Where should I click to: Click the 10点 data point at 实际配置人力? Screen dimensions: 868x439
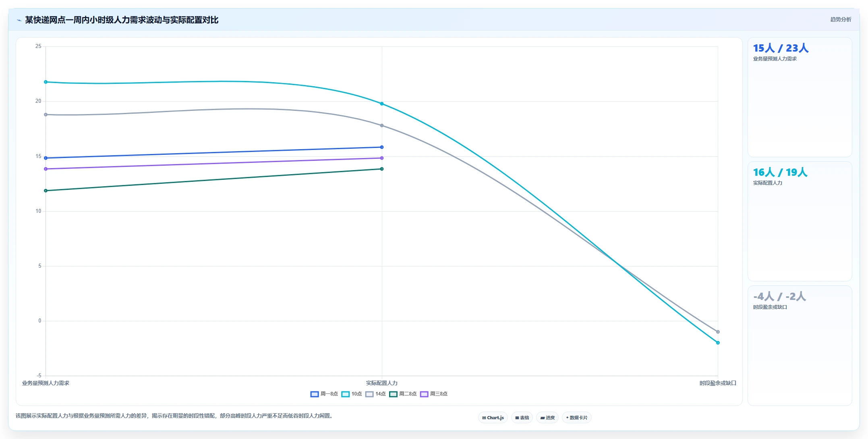pos(382,104)
